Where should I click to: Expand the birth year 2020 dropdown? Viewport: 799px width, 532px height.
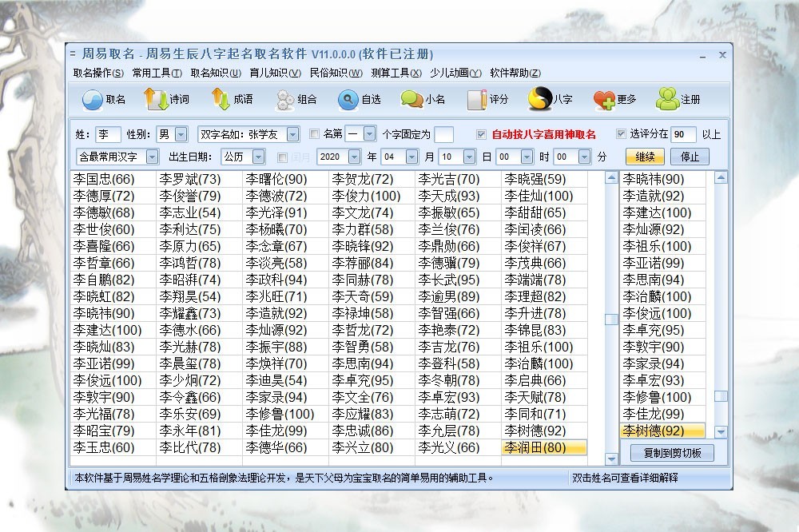pyautogui.click(x=368, y=157)
